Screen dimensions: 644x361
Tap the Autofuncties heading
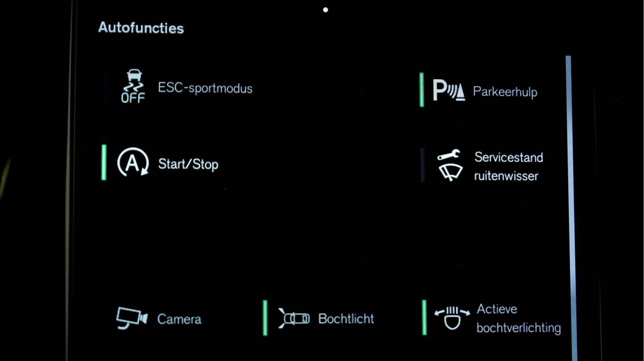[141, 28]
